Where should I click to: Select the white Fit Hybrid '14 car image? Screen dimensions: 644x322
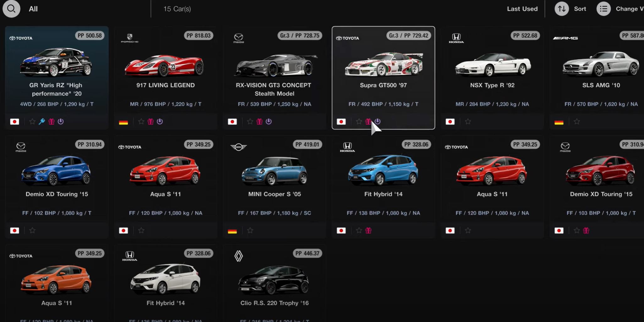[165, 279]
